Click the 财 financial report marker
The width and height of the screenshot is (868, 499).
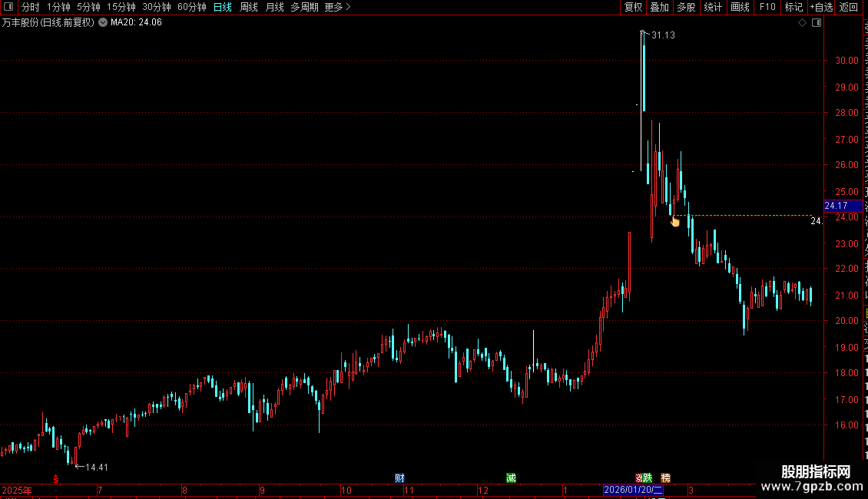pyautogui.click(x=399, y=478)
